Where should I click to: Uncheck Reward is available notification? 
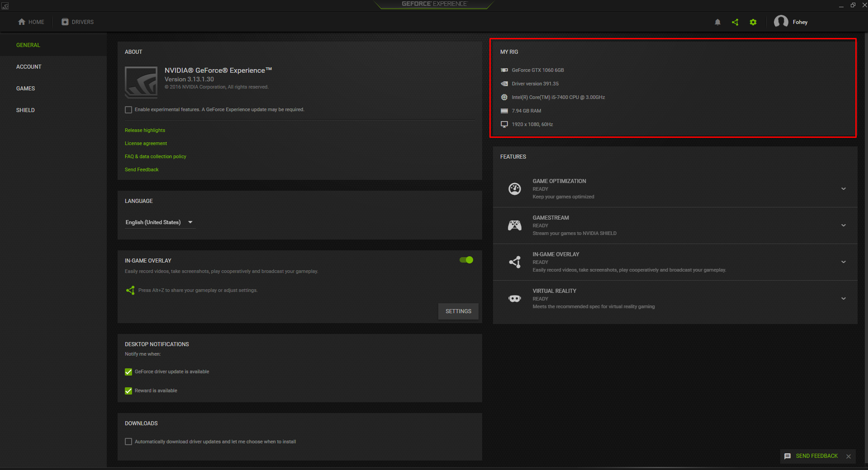pos(128,391)
